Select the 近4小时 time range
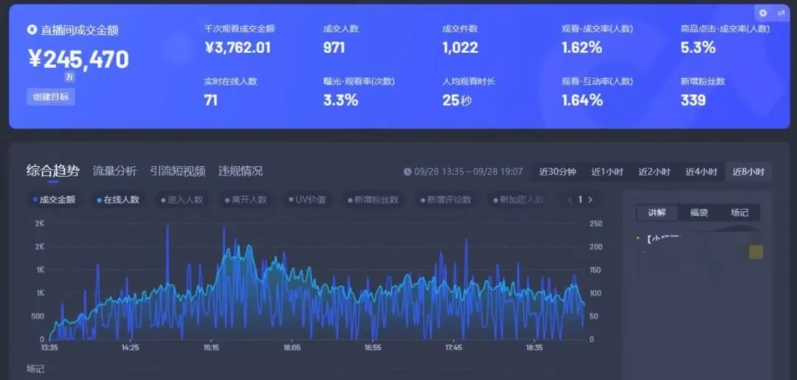 [x=701, y=172]
